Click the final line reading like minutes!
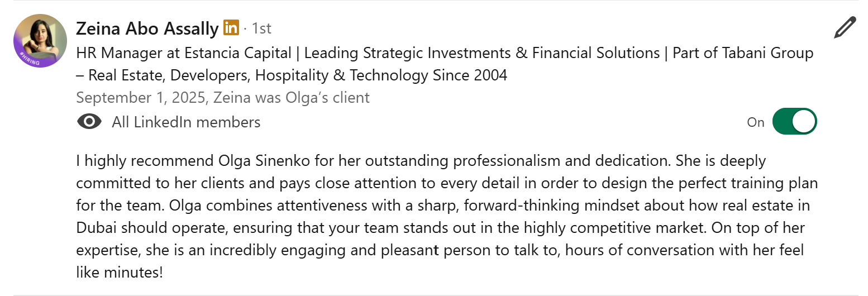 120,273
